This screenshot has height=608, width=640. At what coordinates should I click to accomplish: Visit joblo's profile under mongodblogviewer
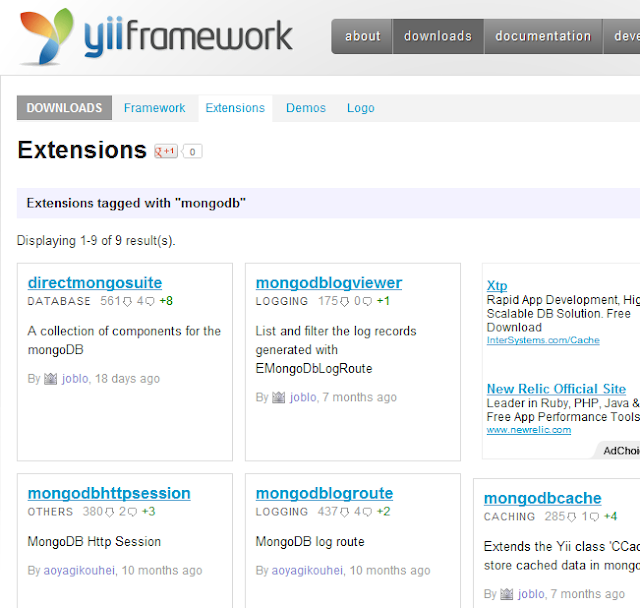pos(303,397)
